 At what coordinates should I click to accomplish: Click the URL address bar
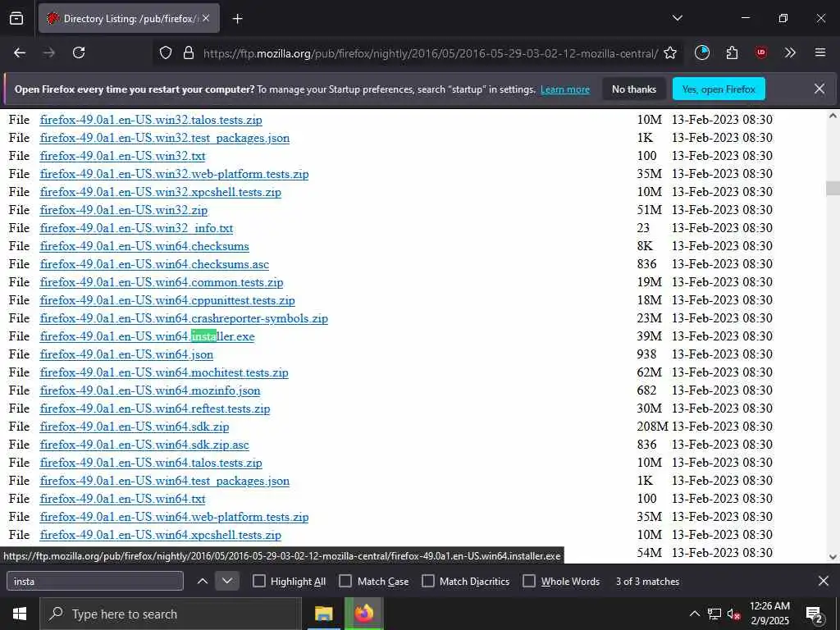pos(430,53)
